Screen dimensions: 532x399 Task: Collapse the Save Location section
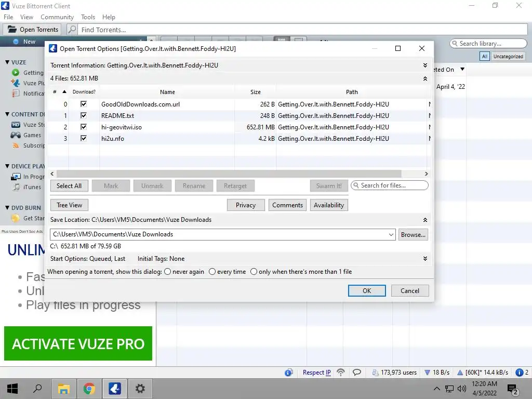[425, 220]
